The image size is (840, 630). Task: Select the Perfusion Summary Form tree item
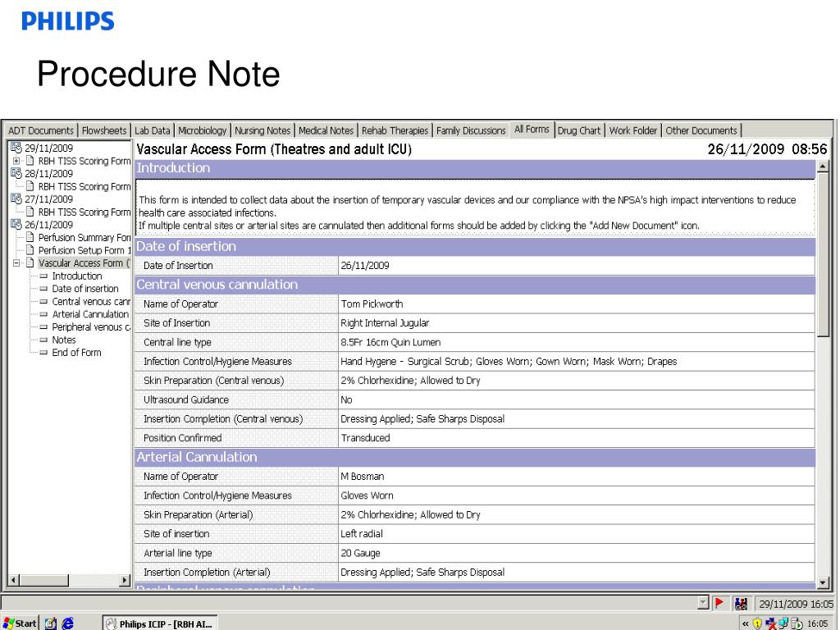pos(84,237)
